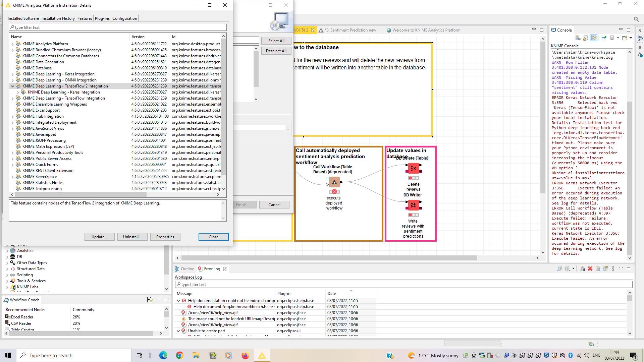
Task: Click the search magnifier in KNIME toolbar
Action: pos(636,19)
